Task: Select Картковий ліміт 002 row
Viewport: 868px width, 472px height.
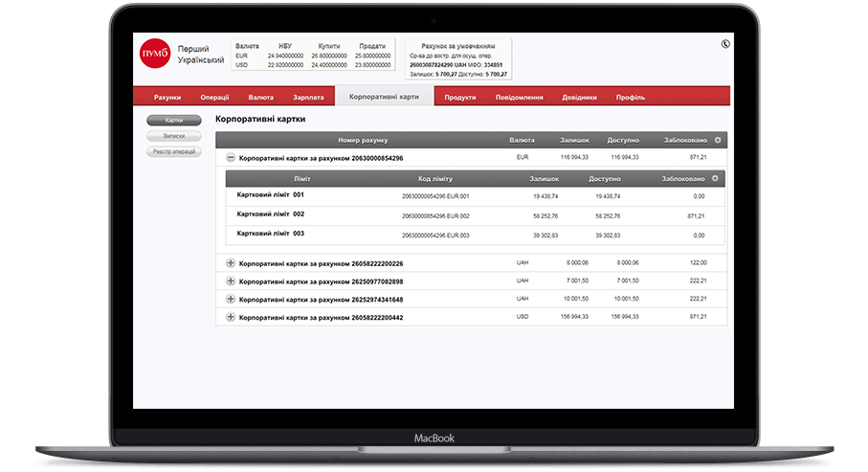Action: (476, 215)
